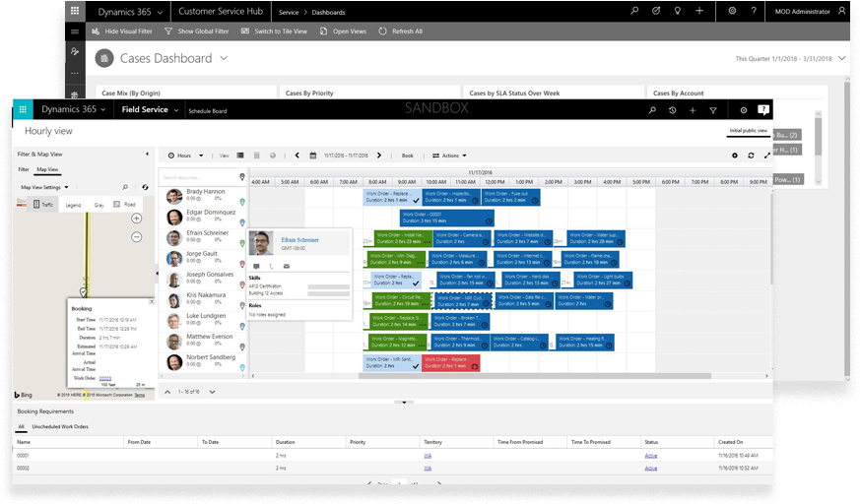Click map pin icon next to Brady Hannon
Screen dimensions: 860x504
coord(242,202)
